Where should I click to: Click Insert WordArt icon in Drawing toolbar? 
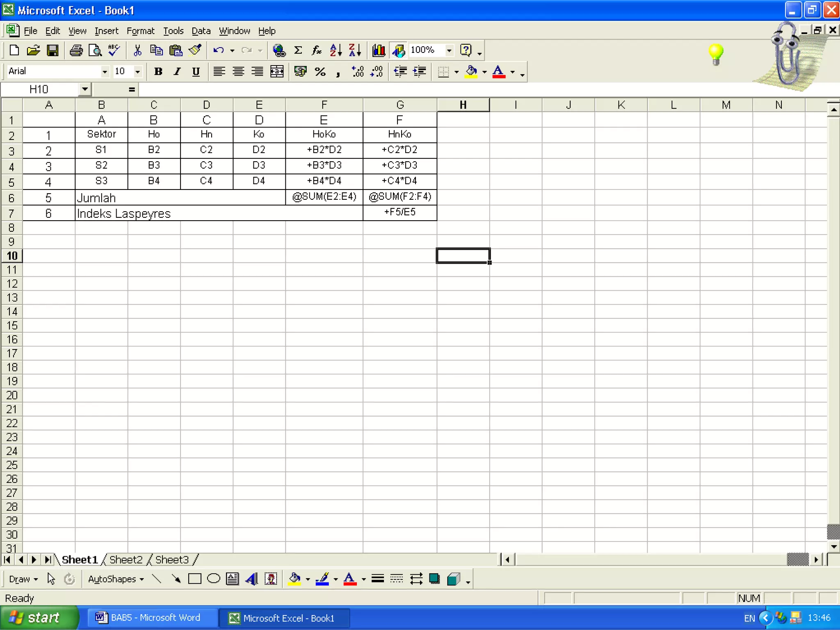click(x=251, y=579)
